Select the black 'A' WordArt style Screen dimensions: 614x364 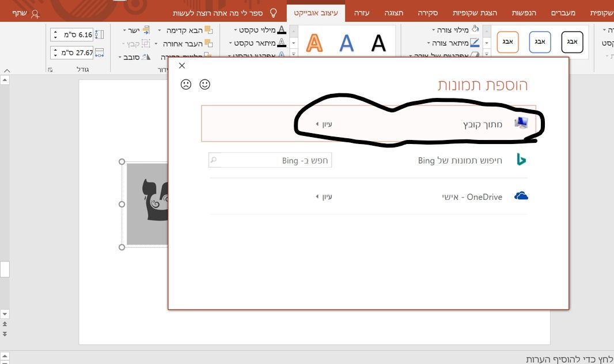(378, 43)
